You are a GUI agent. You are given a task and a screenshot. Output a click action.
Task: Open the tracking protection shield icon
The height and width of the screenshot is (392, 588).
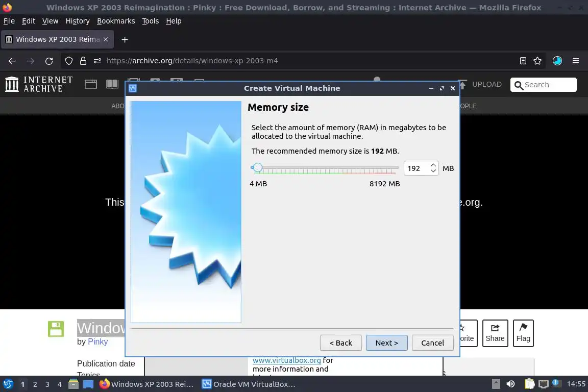68,61
